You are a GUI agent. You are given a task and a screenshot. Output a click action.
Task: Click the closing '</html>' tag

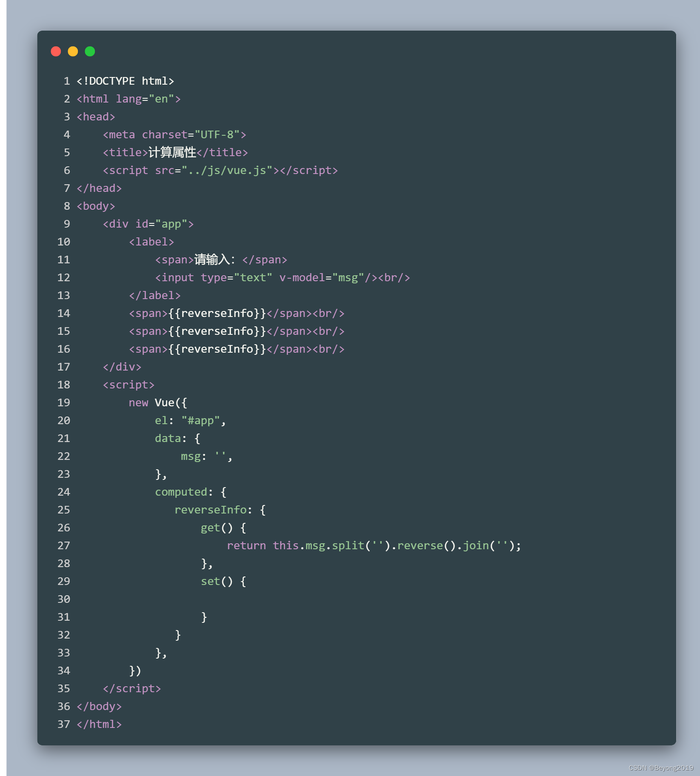tap(99, 725)
